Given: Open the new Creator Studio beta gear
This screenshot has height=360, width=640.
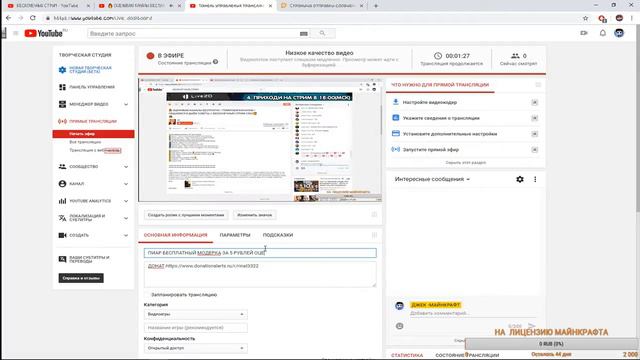Looking at the screenshot, I should (x=62, y=70).
